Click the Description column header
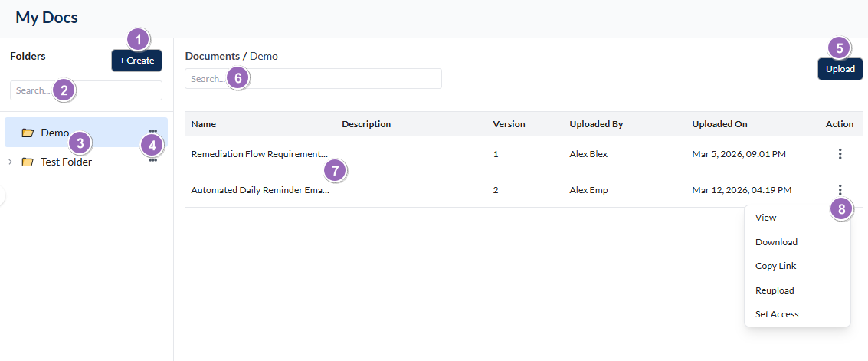The image size is (868, 361). click(x=366, y=124)
